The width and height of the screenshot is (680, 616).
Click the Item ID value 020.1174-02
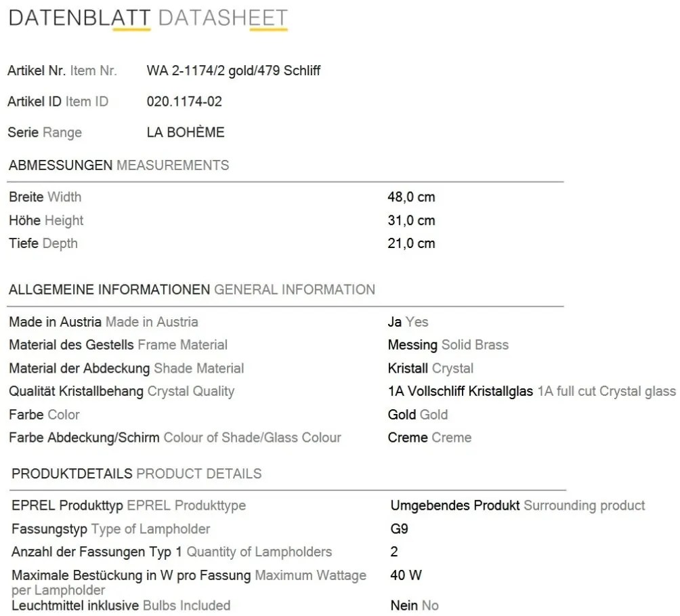[x=184, y=102]
